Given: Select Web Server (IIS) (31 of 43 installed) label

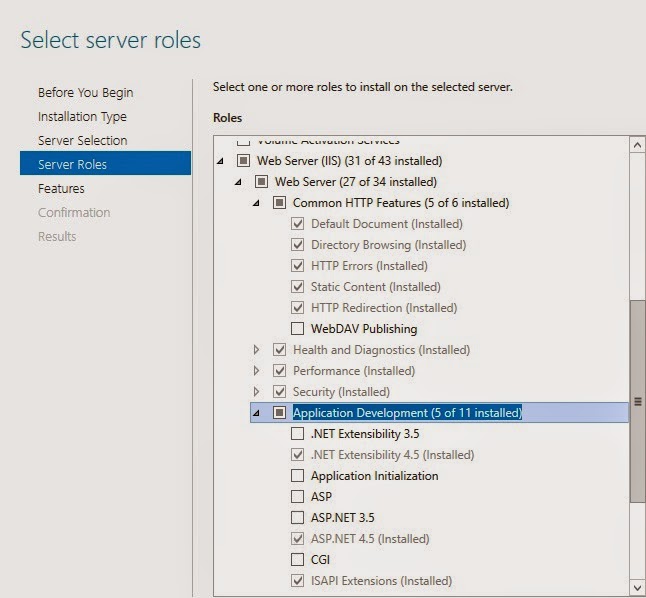Looking at the screenshot, I should pyautogui.click(x=349, y=161).
